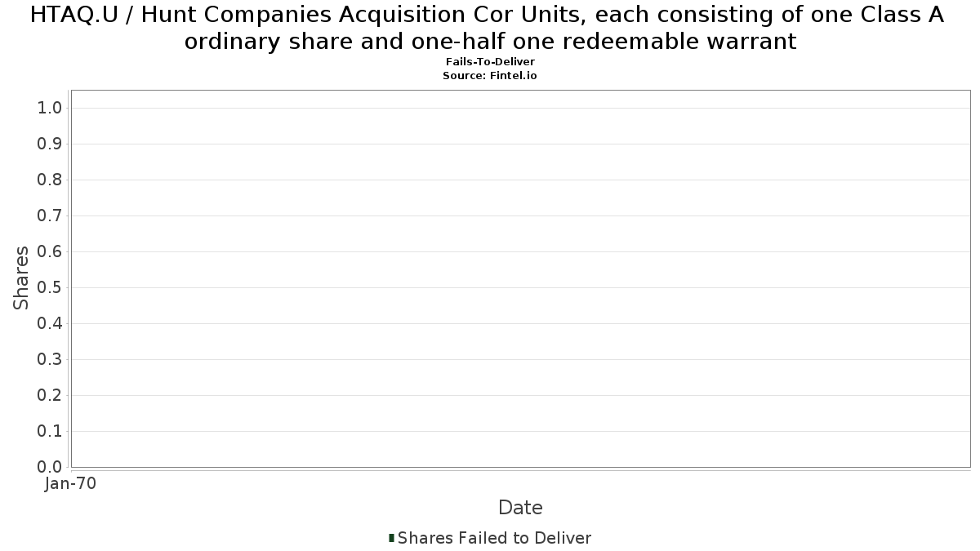Click the 0.5 y-axis tick label
The height and width of the screenshot is (551, 980).
(51, 287)
